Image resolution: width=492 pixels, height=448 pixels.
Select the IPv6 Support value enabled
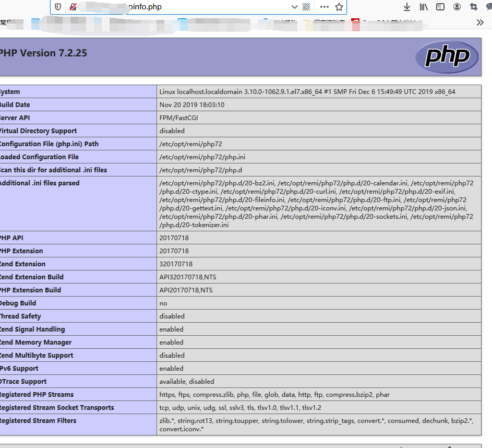[x=171, y=369]
